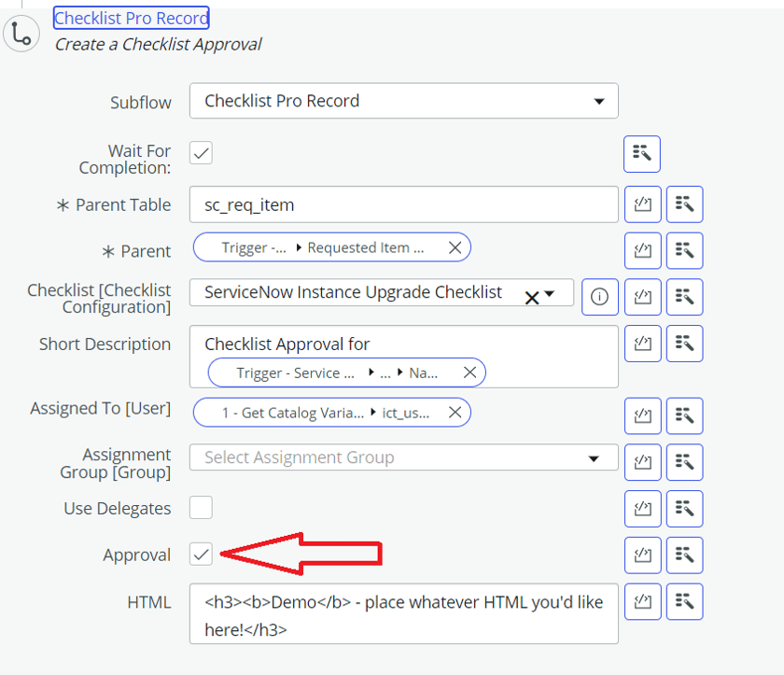The image size is (784, 675).
Task: Open the Checklist Configuration dropdown
Action: 551,292
